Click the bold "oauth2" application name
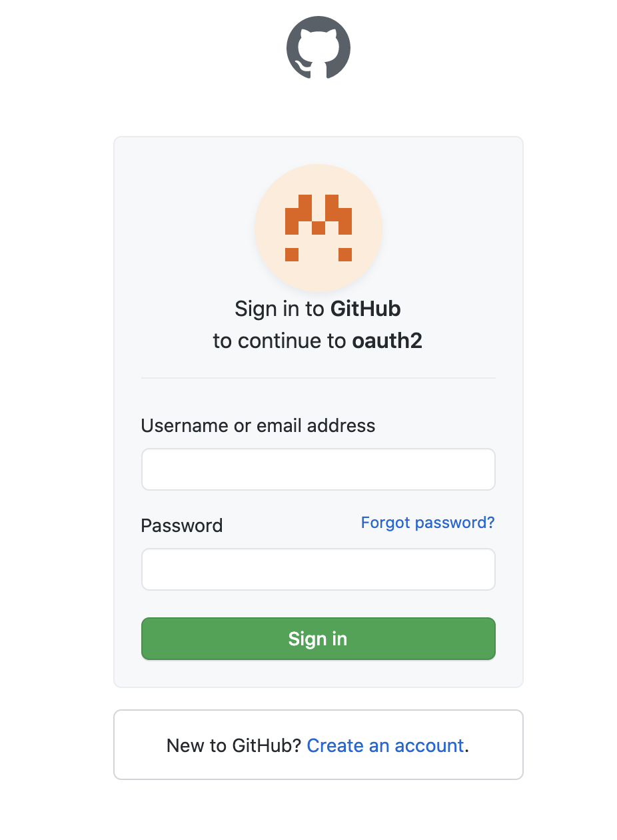 click(387, 341)
